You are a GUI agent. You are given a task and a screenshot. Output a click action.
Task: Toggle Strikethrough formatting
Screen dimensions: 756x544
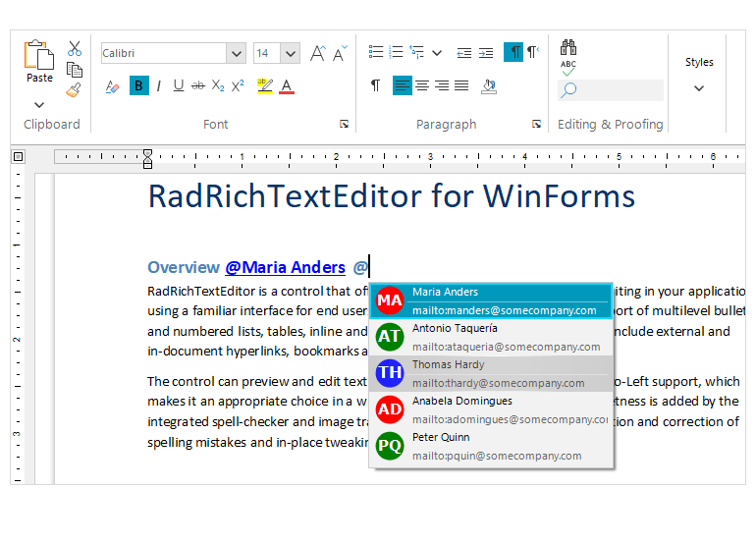coord(197,85)
